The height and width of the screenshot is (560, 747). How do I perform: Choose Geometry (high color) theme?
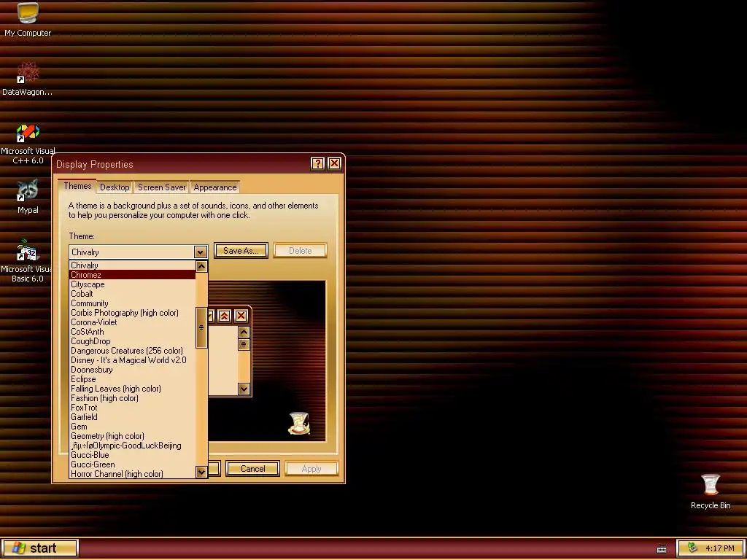(x=133, y=436)
